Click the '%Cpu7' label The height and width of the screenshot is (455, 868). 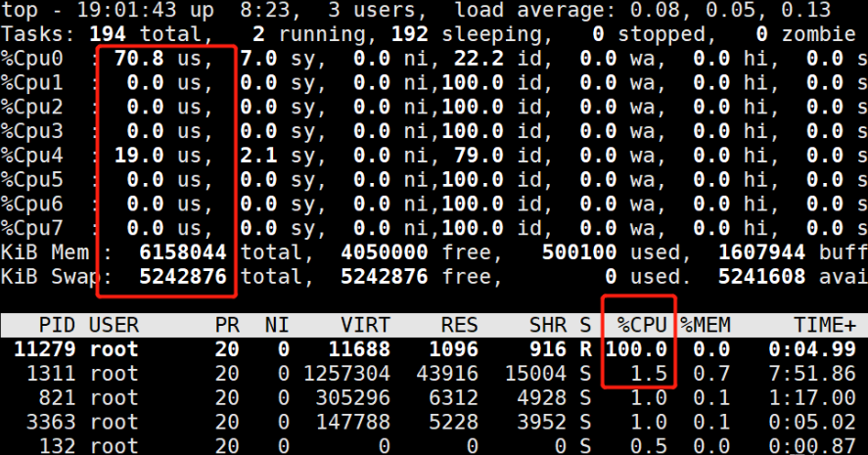click(x=32, y=229)
